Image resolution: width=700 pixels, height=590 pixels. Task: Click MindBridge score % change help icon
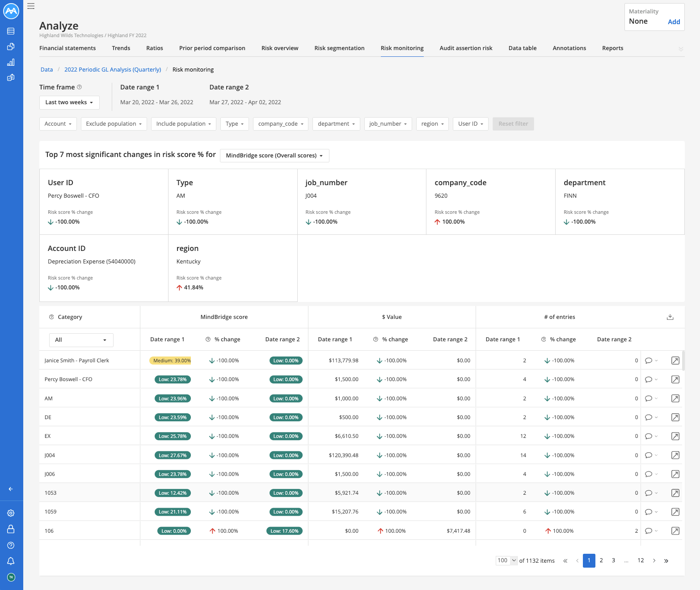pyautogui.click(x=208, y=339)
